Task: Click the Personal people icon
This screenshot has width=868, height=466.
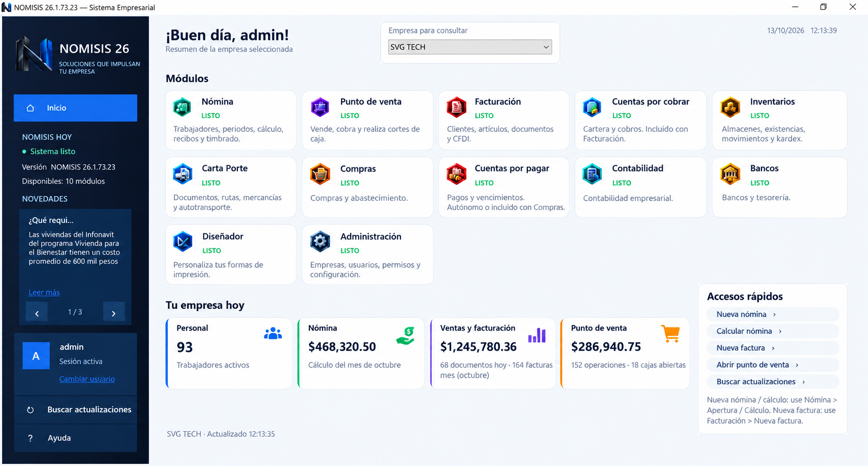Action: (x=273, y=334)
